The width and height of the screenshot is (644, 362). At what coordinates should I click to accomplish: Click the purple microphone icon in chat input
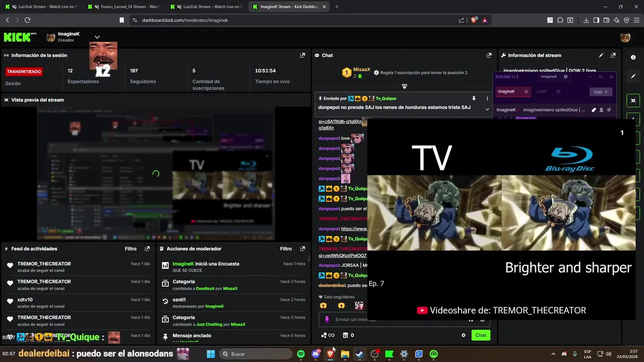(x=327, y=319)
